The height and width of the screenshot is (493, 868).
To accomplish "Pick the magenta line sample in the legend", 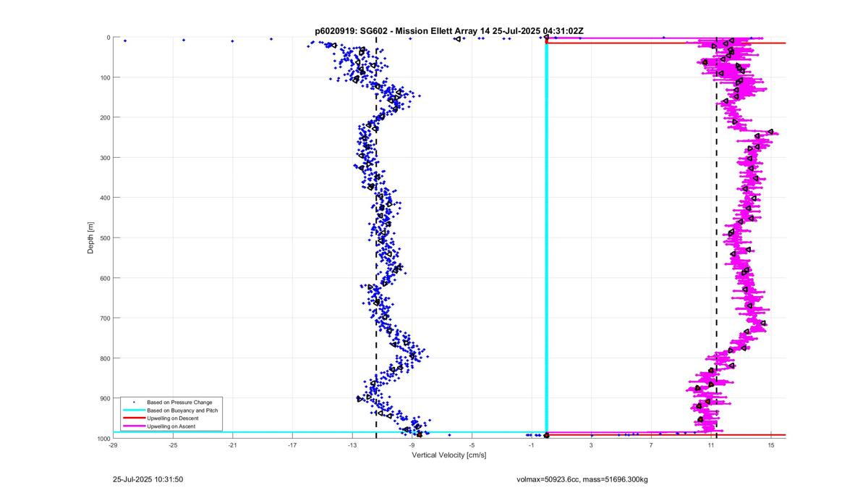I will (x=134, y=426).
